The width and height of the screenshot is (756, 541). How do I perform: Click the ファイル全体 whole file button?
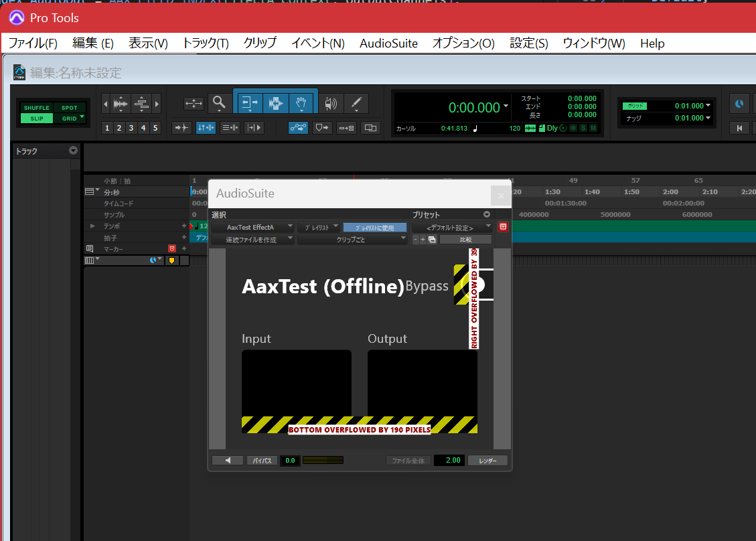[x=408, y=461]
